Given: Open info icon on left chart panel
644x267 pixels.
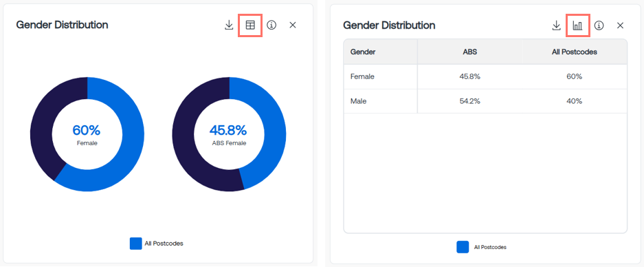Looking at the screenshot, I should tap(271, 25).
